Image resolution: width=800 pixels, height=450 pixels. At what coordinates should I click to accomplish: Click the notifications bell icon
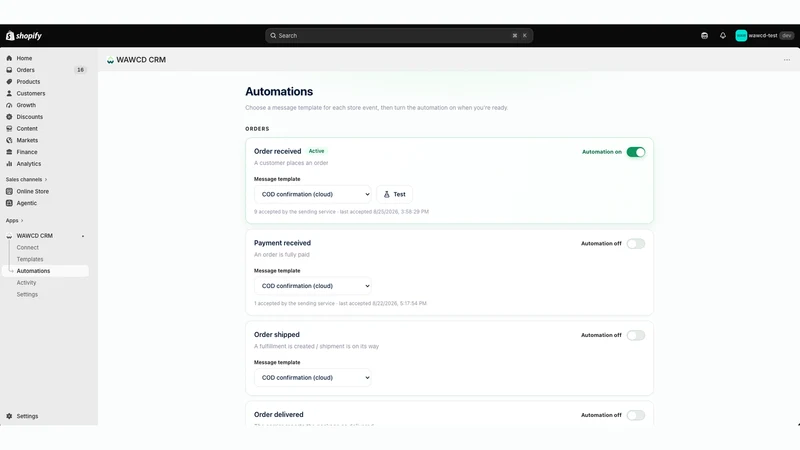[723, 36]
